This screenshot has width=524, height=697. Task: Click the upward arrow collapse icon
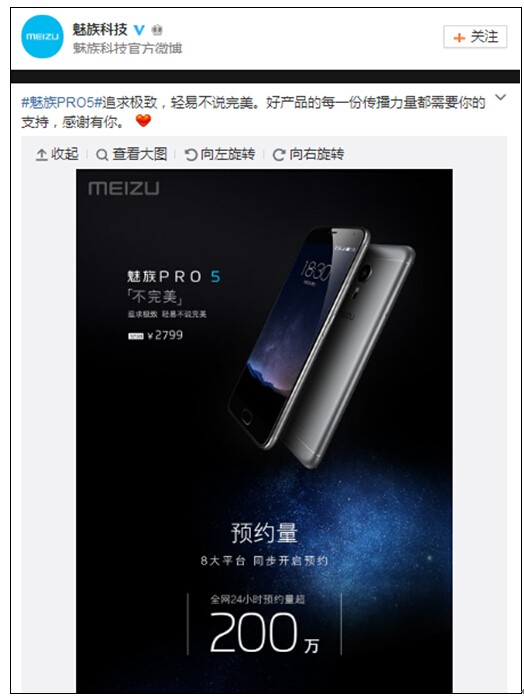pos(41,155)
